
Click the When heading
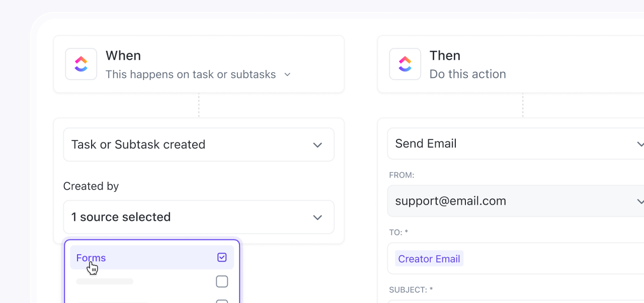pos(123,55)
